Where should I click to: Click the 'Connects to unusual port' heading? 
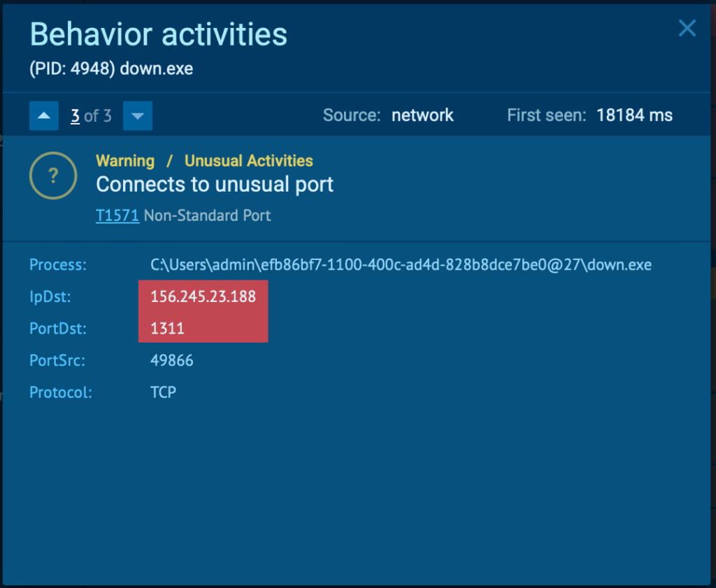pyautogui.click(x=215, y=185)
